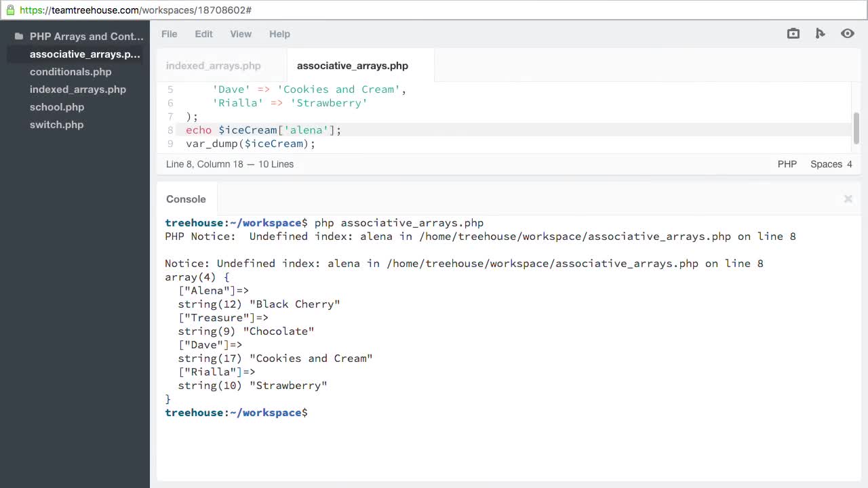Switch to the indexed_arrays.php tab
868x488 pixels.
214,66
